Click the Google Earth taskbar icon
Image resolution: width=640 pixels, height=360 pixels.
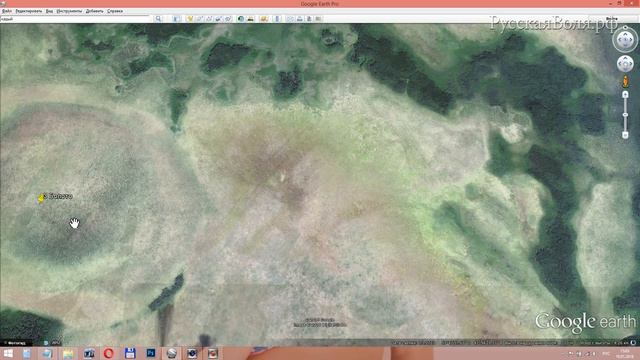[171, 353]
